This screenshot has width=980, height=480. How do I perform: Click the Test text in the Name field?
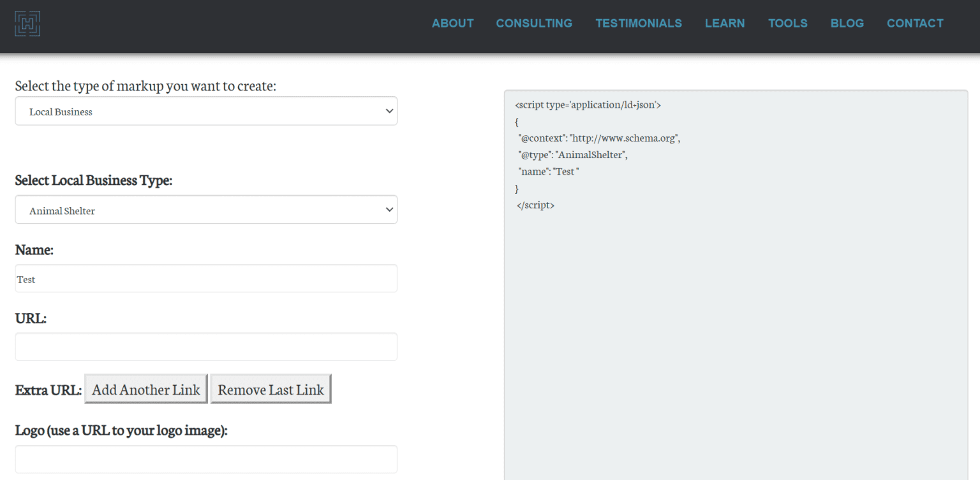(x=26, y=279)
